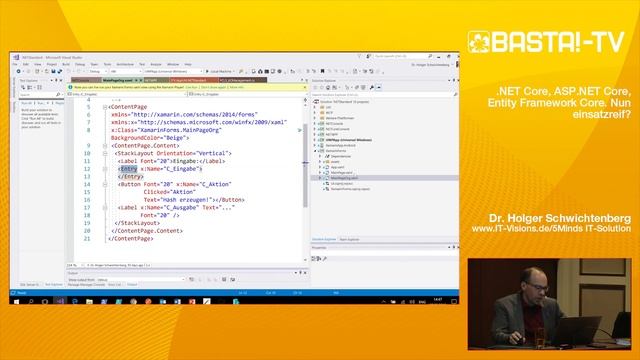Select the XamarinApp.Android project

(x=340, y=145)
